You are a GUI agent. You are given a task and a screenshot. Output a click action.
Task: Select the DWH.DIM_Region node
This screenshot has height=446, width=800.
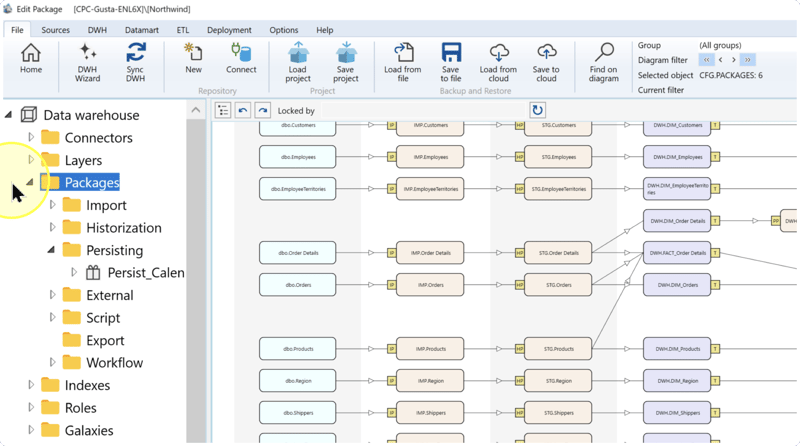point(677,381)
